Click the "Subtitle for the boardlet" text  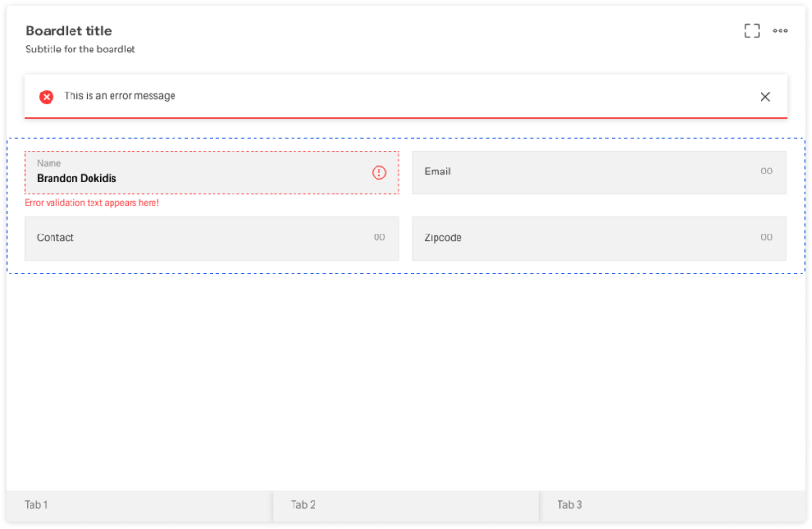pos(80,50)
